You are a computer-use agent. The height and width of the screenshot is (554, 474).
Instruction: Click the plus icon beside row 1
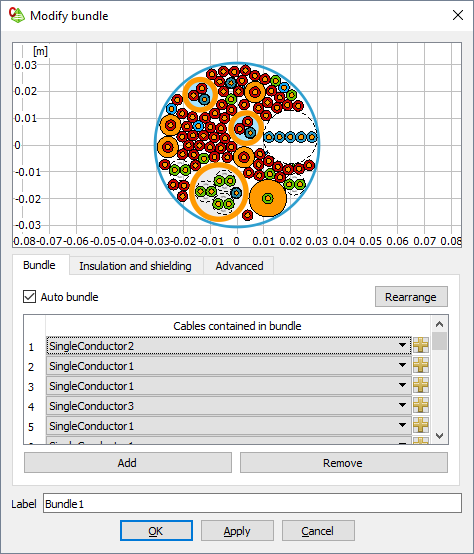click(x=421, y=345)
